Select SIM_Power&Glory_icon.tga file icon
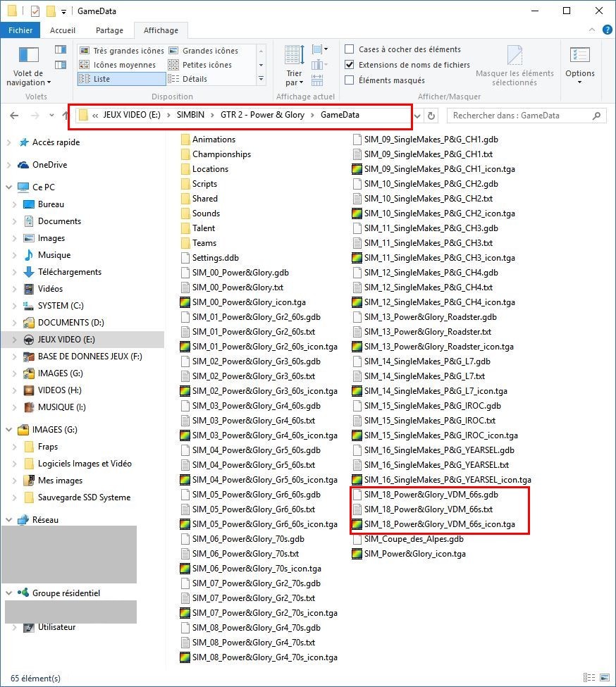The width and height of the screenshot is (616, 687). 357,554
